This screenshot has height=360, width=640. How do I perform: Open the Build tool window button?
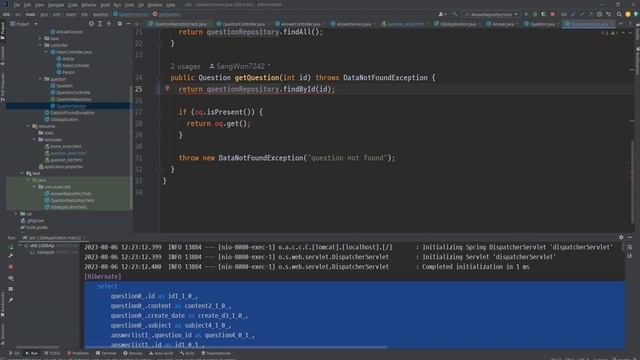pyautogui.click(x=187, y=353)
